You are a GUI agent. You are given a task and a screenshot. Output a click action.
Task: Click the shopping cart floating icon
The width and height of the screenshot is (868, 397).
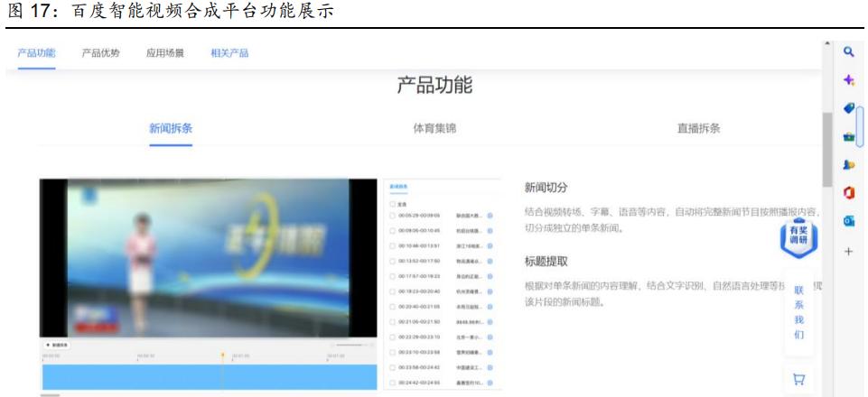(798, 379)
